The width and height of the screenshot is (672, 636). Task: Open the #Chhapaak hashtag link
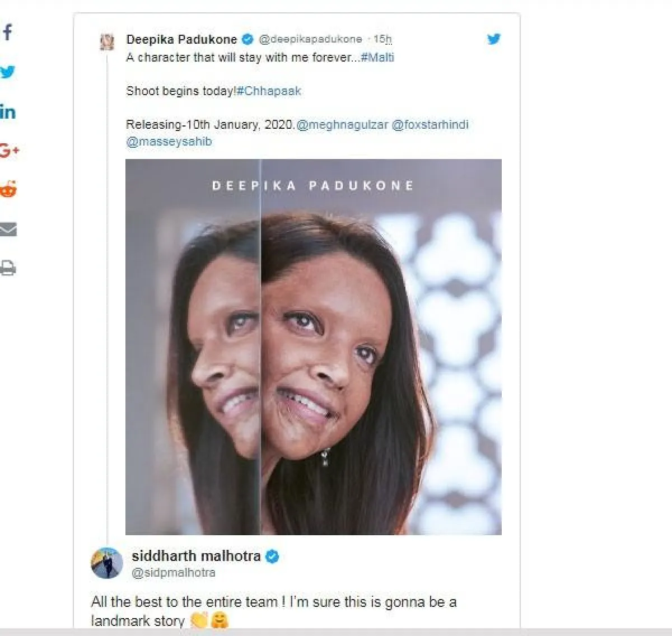(x=269, y=91)
